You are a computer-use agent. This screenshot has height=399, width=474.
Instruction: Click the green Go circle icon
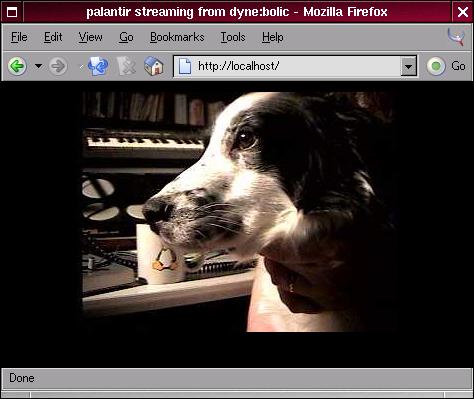pyautogui.click(x=436, y=66)
